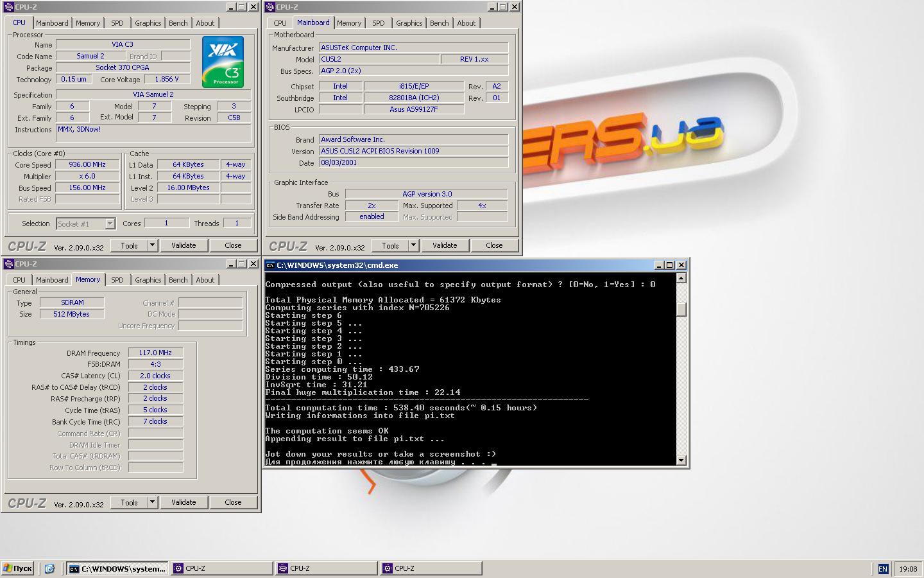Select the BIOS Date value 08/03/2001
Viewport: 924px width, 578px height.
tap(413, 163)
